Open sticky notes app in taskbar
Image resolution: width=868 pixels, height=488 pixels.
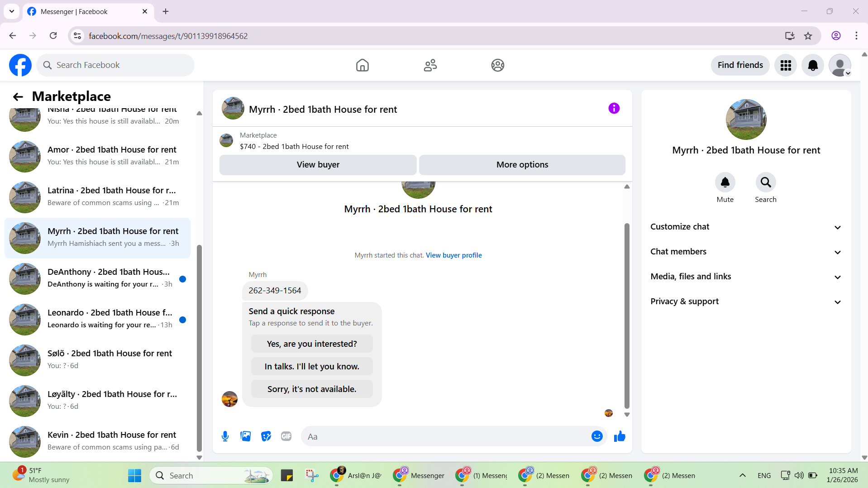pyautogui.click(x=287, y=475)
